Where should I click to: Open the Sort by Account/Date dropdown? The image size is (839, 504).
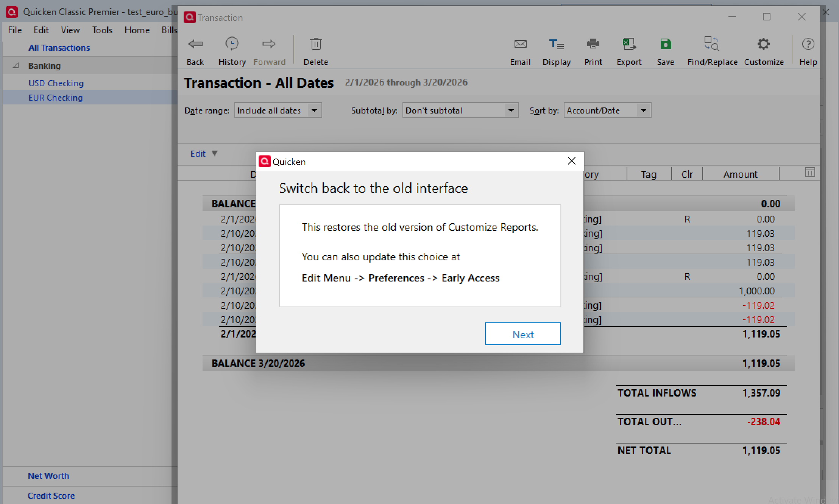[x=607, y=110]
